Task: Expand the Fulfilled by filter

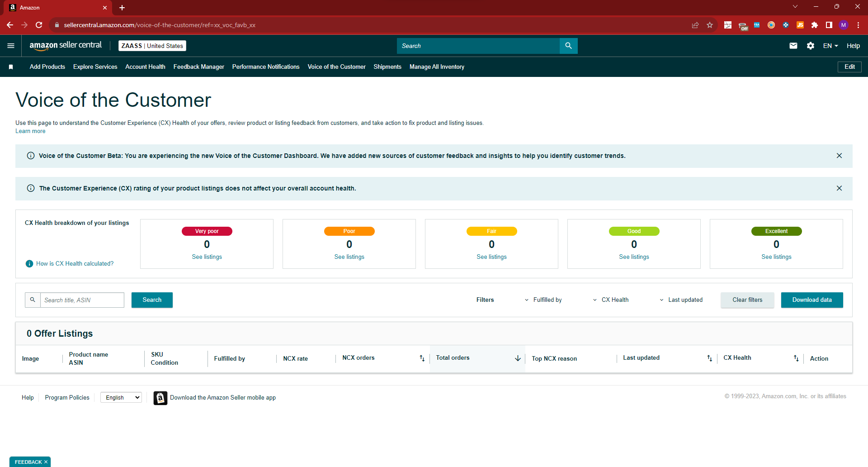Action: [543, 300]
